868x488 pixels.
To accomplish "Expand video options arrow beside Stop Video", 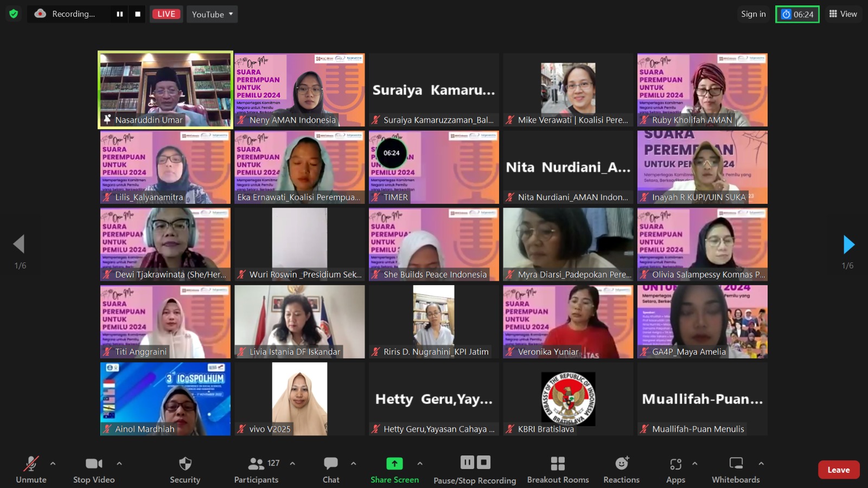I will coord(119,464).
